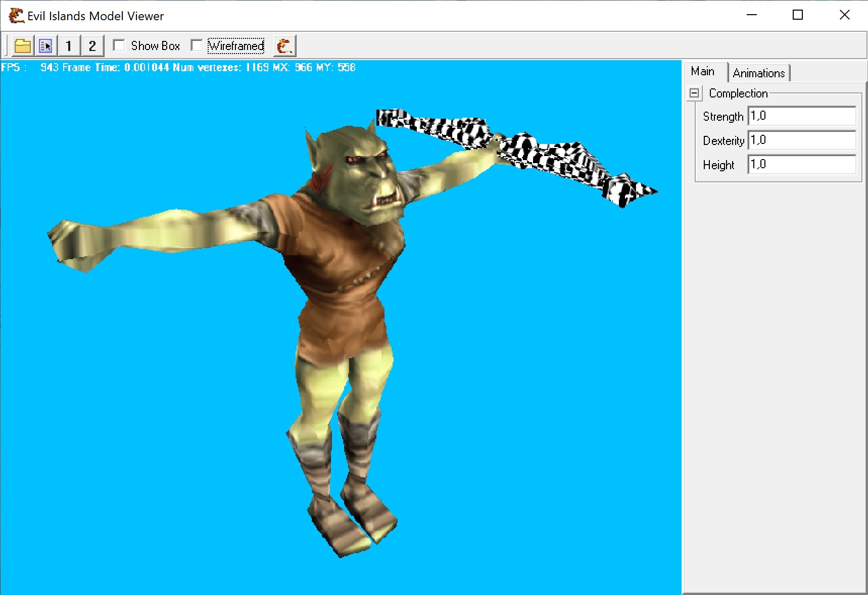Switch to the Animations tab
Viewport: 868px width, 595px height.
tap(758, 73)
